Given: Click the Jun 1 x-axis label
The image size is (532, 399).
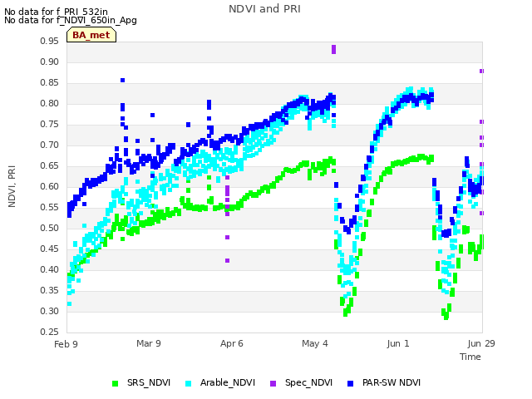Looking at the screenshot, I should (x=398, y=343).
